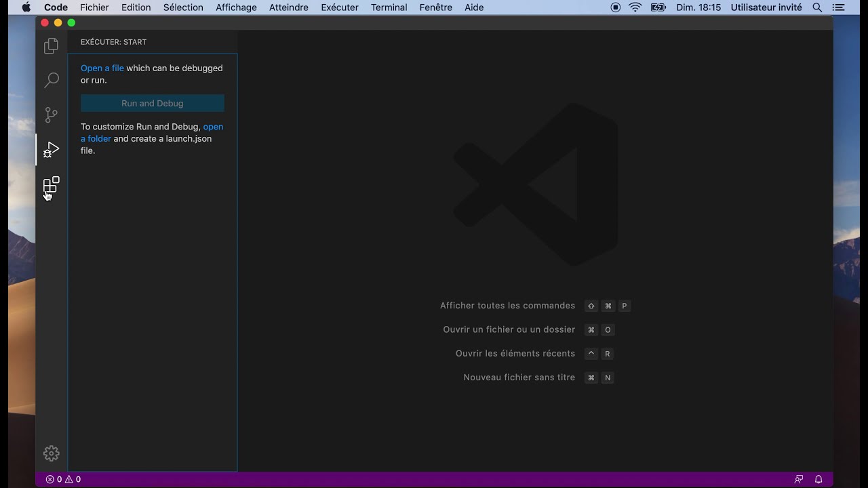The height and width of the screenshot is (488, 868).
Task: Open the Source Control view icon
Action: pos(52,115)
